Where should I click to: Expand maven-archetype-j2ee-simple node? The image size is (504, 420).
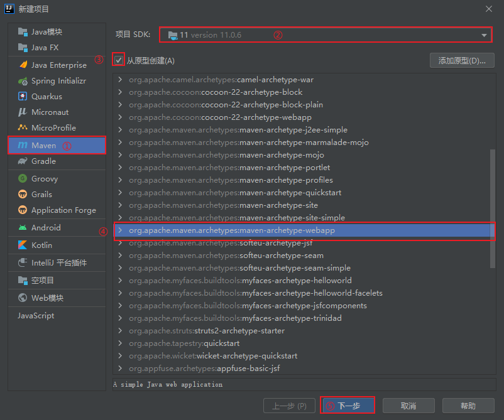[x=120, y=129]
